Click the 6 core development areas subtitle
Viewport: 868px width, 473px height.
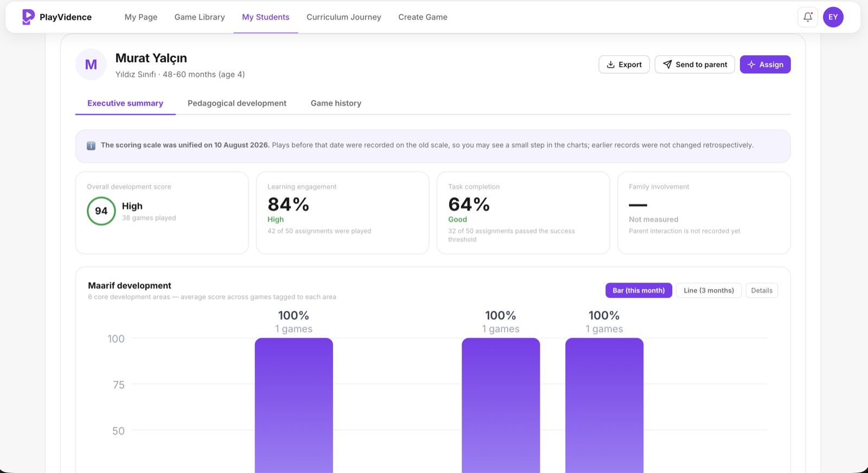[212, 297]
